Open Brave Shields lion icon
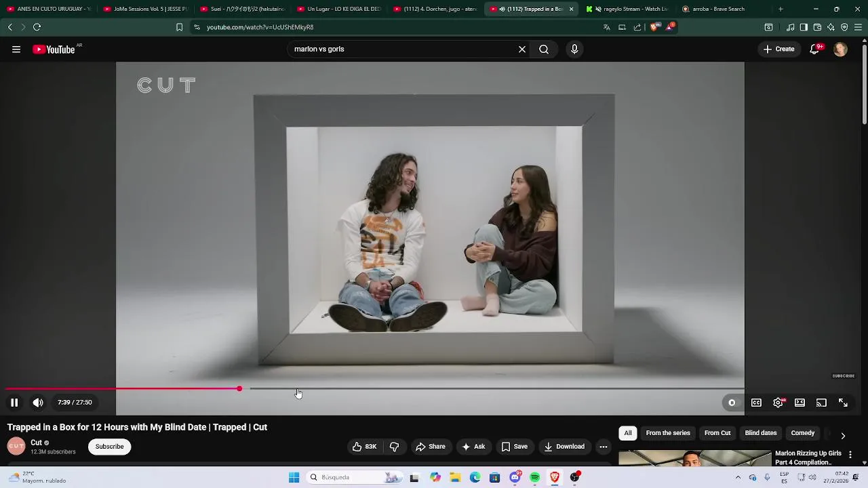The width and height of the screenshot is (868, 488). coord(654,27)
